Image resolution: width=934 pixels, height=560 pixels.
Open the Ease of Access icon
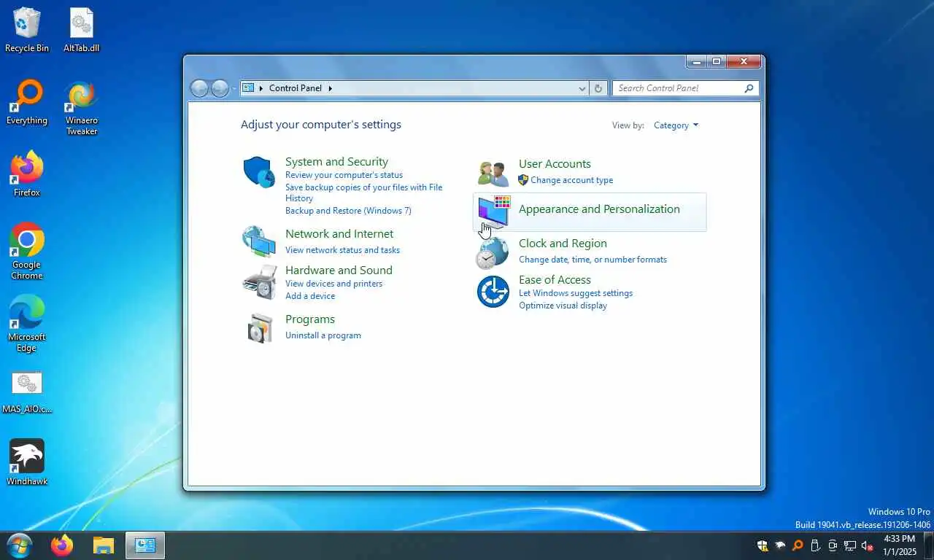493,291
